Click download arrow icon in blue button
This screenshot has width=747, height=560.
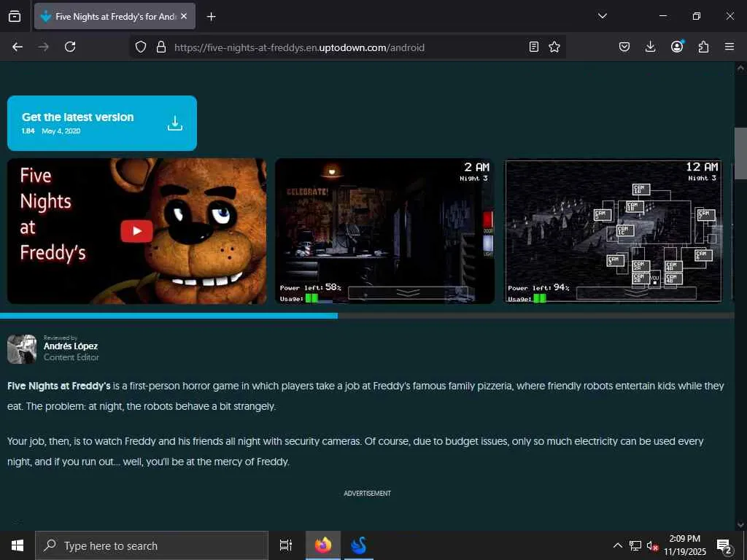[x=175, y=123]
